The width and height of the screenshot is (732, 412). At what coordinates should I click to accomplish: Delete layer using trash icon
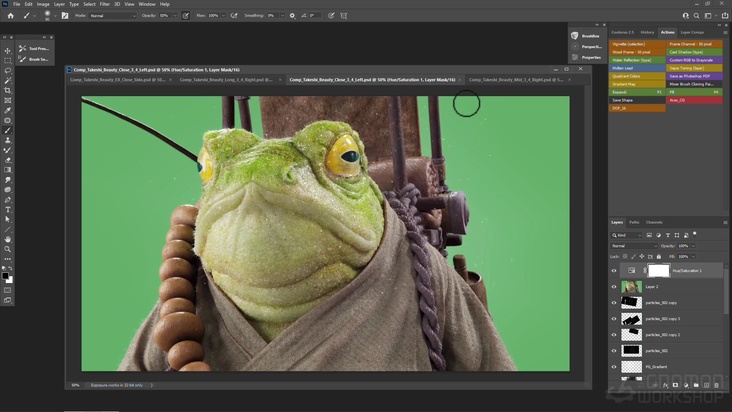point(717,385)
